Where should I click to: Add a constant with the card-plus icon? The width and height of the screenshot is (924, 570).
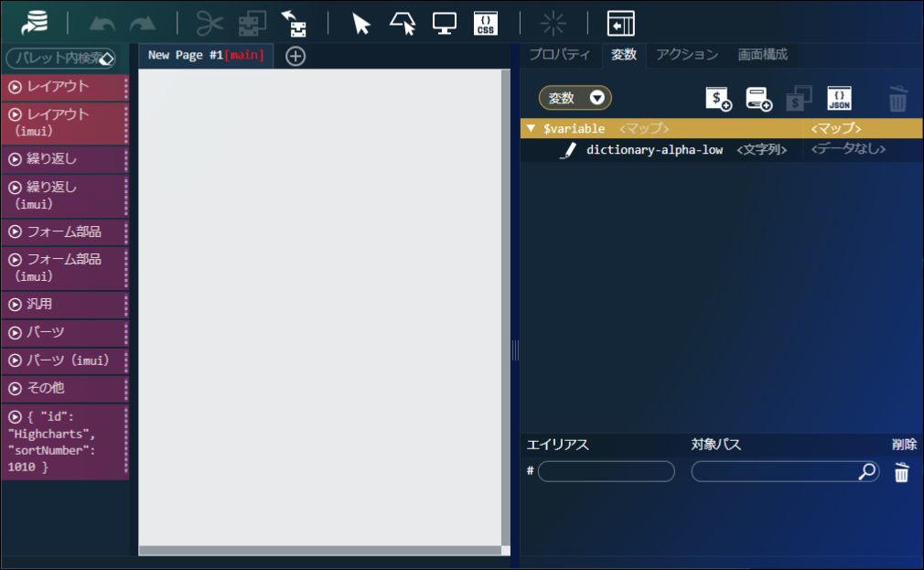click(x=758, y=99)
